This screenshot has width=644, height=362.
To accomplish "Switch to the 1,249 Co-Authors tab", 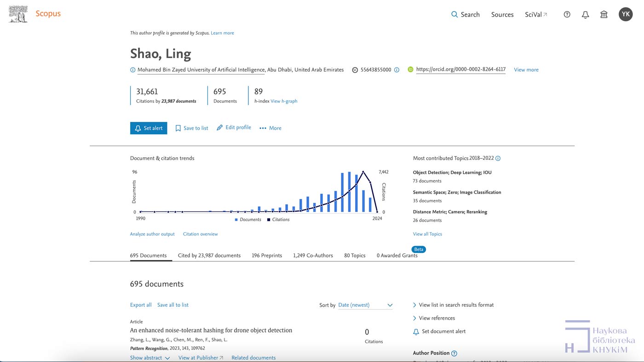I will [x=313, y=255].
